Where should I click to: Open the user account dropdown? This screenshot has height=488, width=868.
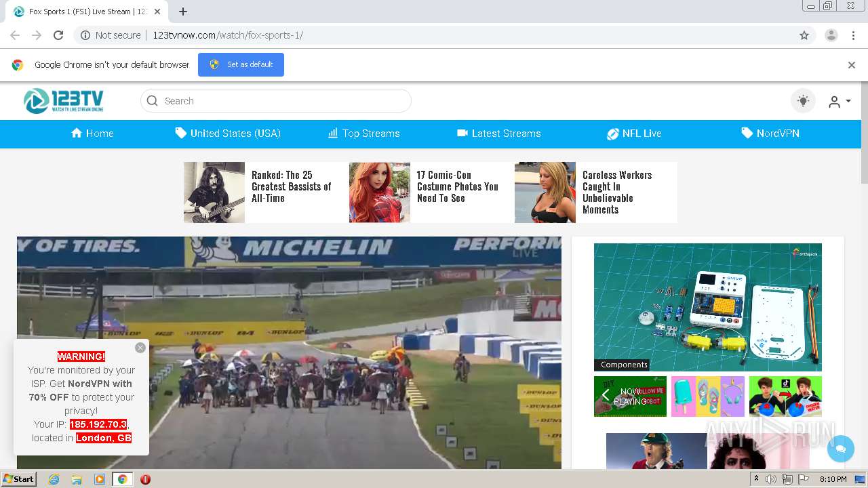tap(840, 102)
